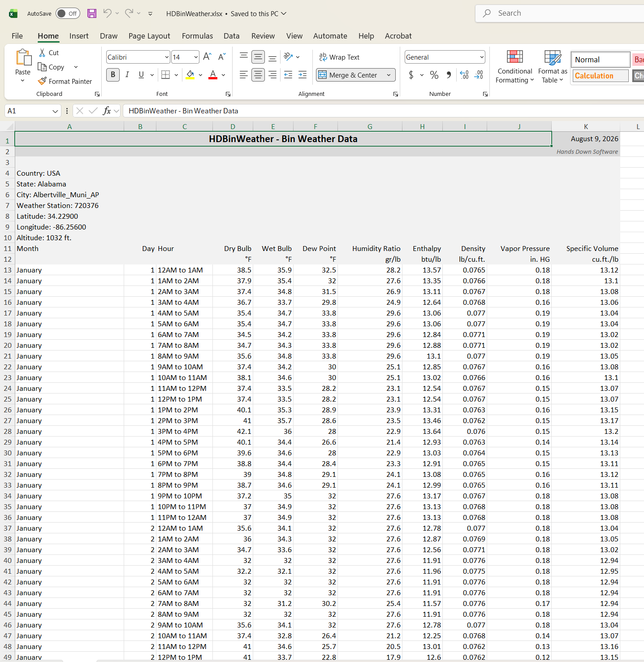The width and height of the screenshot is (644, 662).
Task: Click inside the Search box
Action: [x=560, y=13]
